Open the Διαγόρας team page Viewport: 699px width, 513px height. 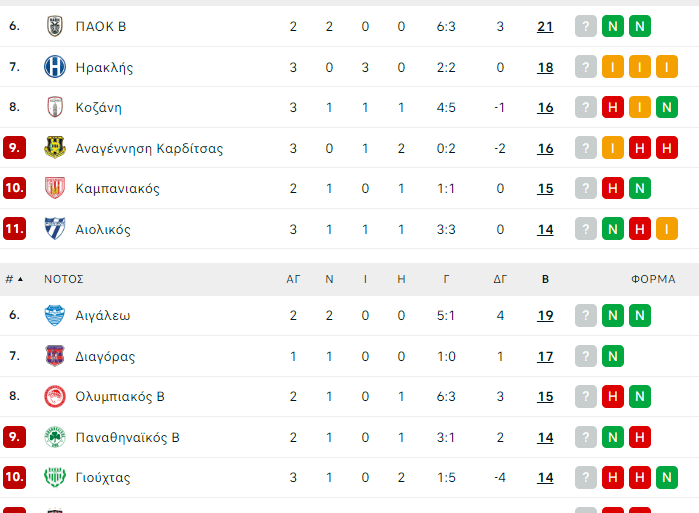pos(105,356)
